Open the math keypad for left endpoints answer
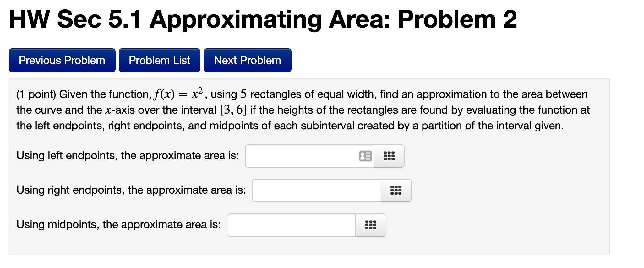This screenshot has width=644, height=268. [x=389, y=156]
